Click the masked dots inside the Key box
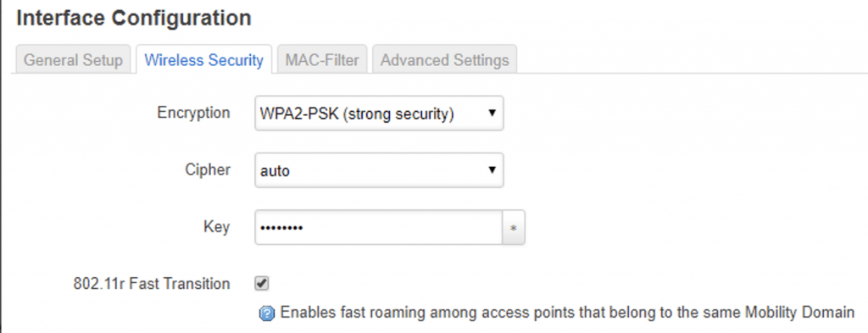The height and width of the screenshot is (333, 868). point(281,228)
